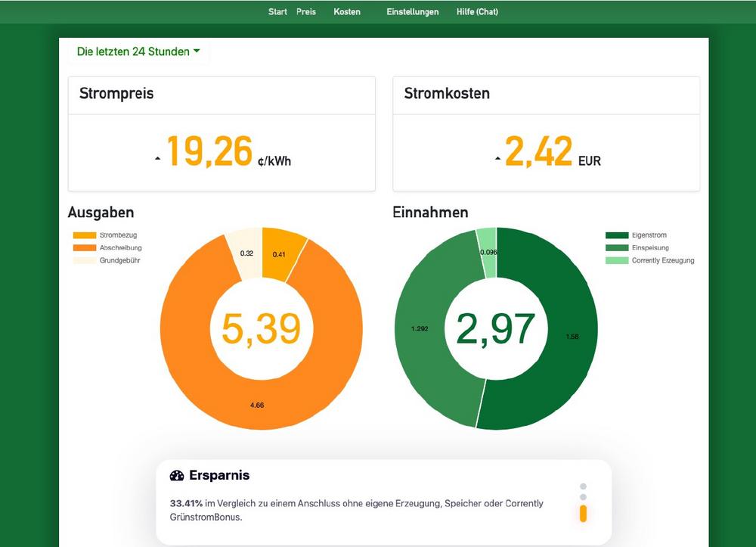Click the Ersparnis gauge icon

pos(177,476)
